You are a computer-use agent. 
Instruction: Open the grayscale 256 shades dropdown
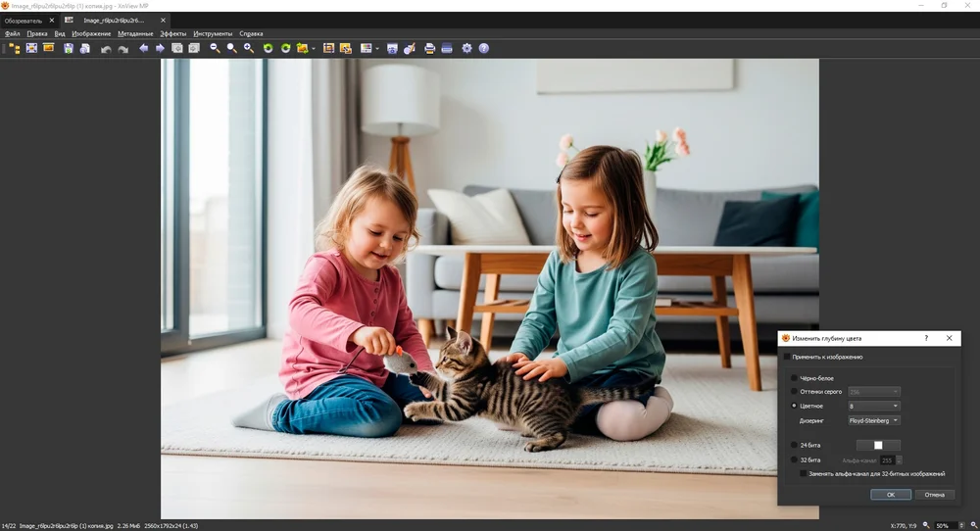874,392
